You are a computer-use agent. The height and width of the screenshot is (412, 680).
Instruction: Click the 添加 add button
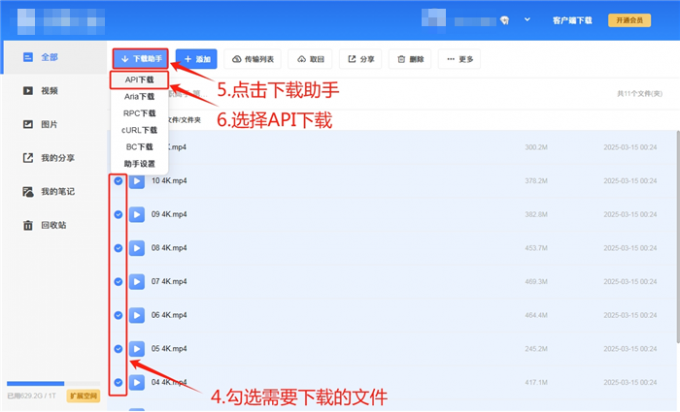tap(196, 59)
